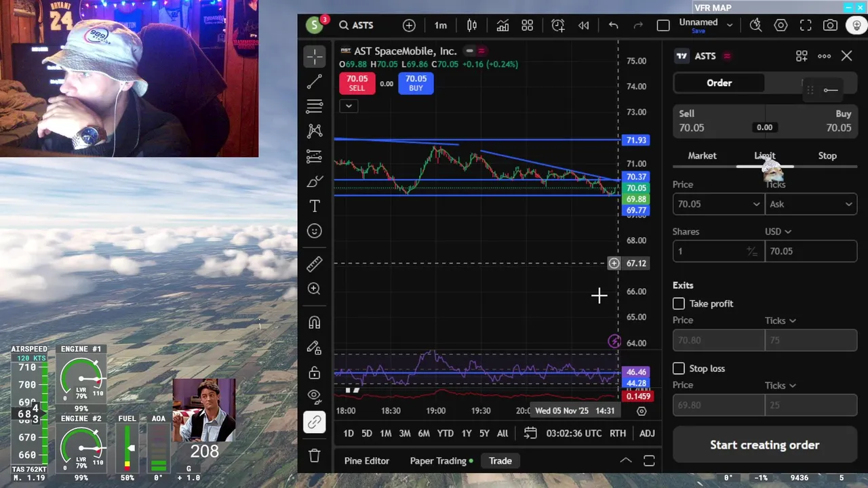Open the 1m interval selector
868x488 pixels.
pos(441,25)
